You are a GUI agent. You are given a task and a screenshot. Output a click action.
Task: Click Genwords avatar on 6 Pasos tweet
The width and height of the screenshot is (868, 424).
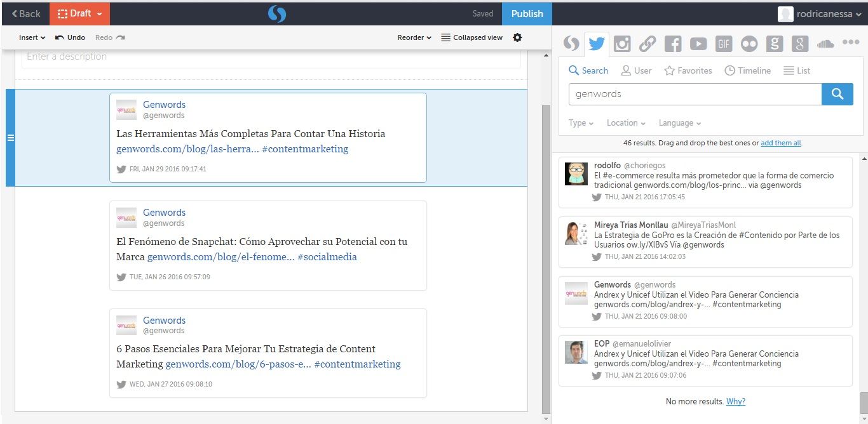tap(126, 325)
